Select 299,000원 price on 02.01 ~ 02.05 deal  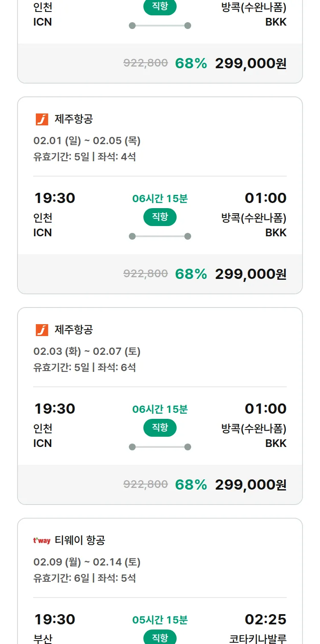(250, 274)
